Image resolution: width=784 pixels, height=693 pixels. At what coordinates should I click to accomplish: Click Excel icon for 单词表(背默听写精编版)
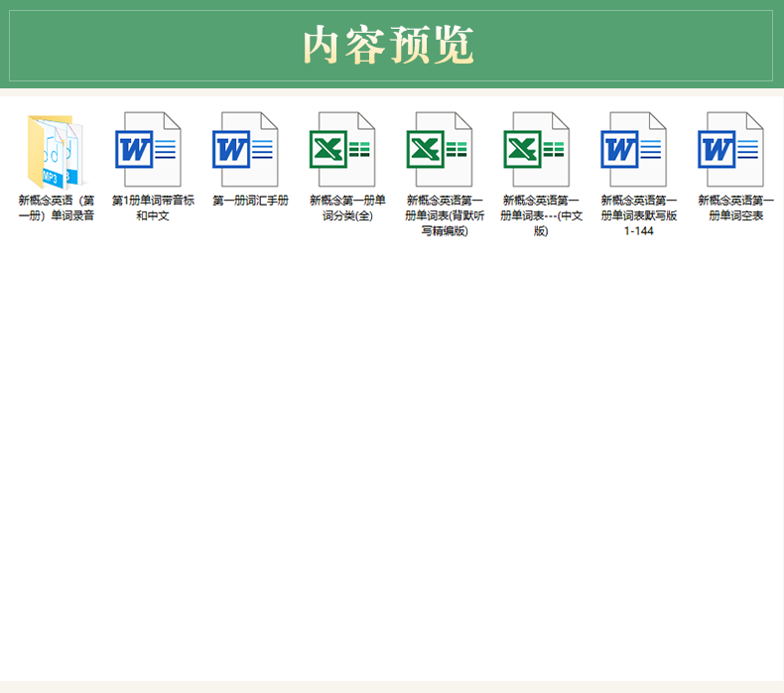[x=439, y=149]
